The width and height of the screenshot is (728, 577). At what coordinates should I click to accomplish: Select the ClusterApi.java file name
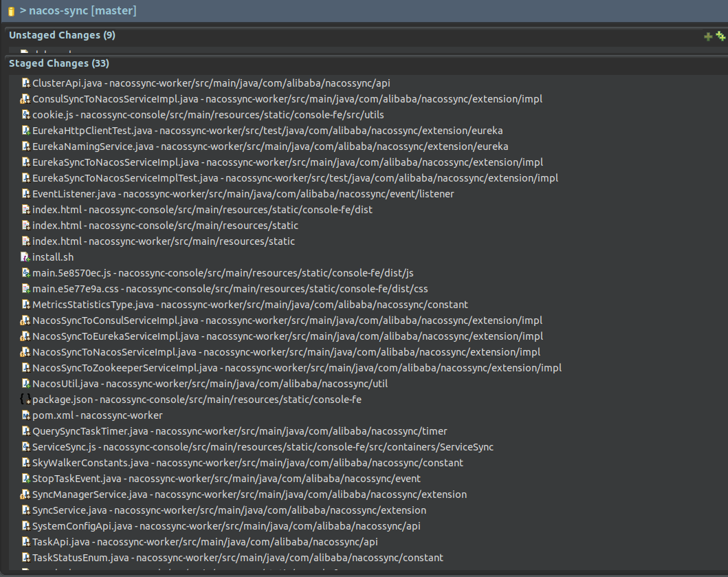(67, 83)
